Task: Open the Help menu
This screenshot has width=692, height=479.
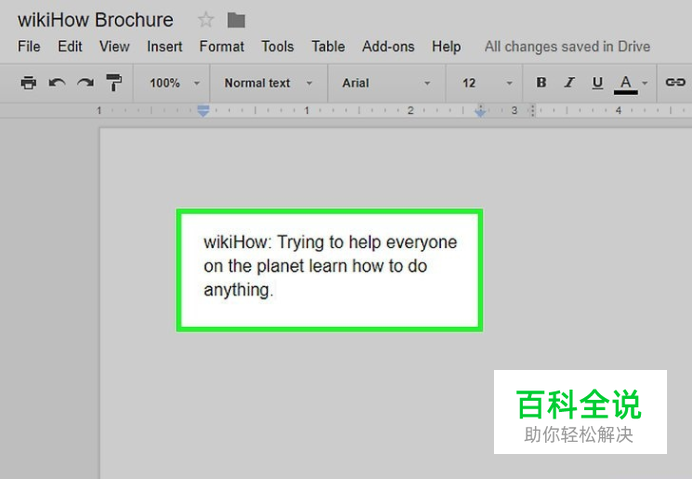Action: click(x=446, y=46)
